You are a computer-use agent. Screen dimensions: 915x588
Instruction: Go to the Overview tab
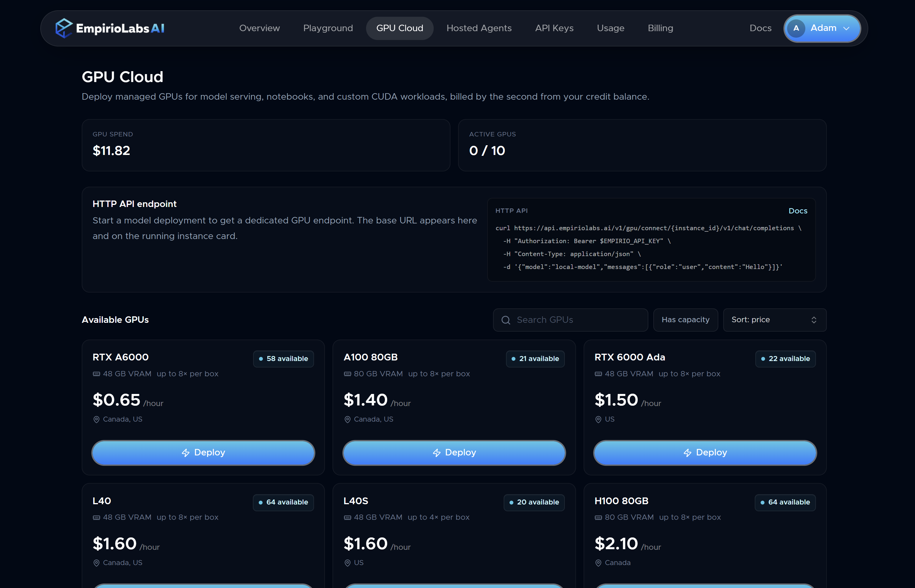pos(260,28)
